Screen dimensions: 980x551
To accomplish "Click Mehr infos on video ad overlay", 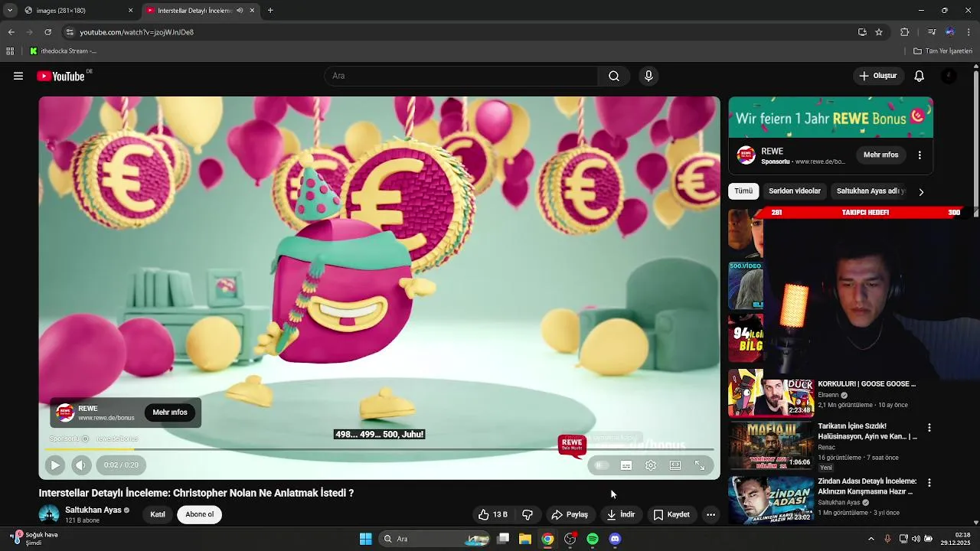I will tap(170, 412).
